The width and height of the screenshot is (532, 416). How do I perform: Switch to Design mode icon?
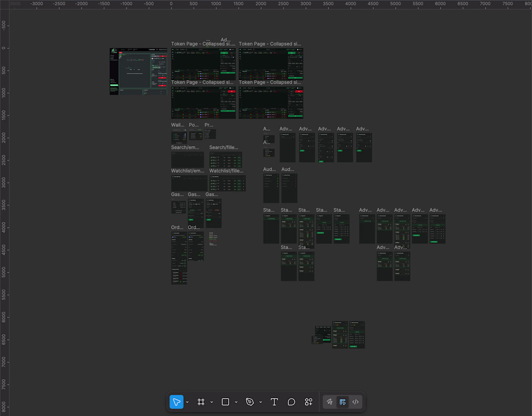click(342, 402)
